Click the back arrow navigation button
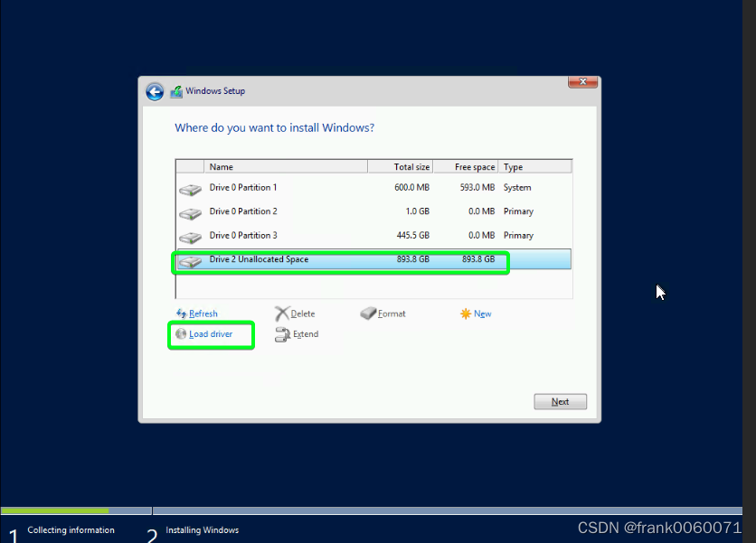The image size is (756, 543). click(x=155, y=91)
